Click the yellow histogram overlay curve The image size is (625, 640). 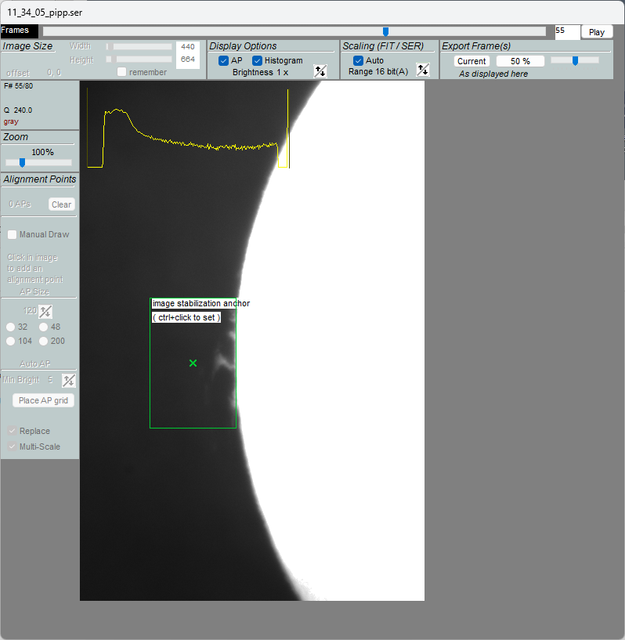[188, 128]
